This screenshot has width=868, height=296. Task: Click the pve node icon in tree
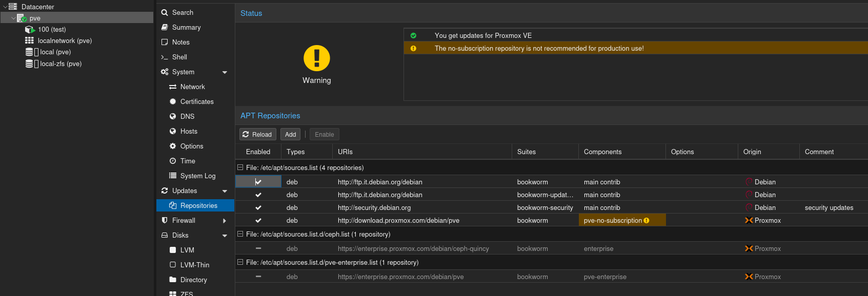click(22, 18)
